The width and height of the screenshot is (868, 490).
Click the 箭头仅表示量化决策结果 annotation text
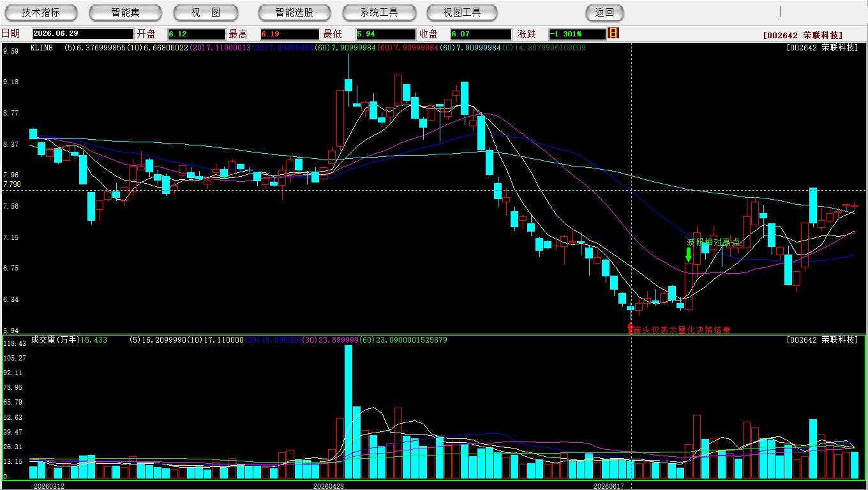[682, 330]
